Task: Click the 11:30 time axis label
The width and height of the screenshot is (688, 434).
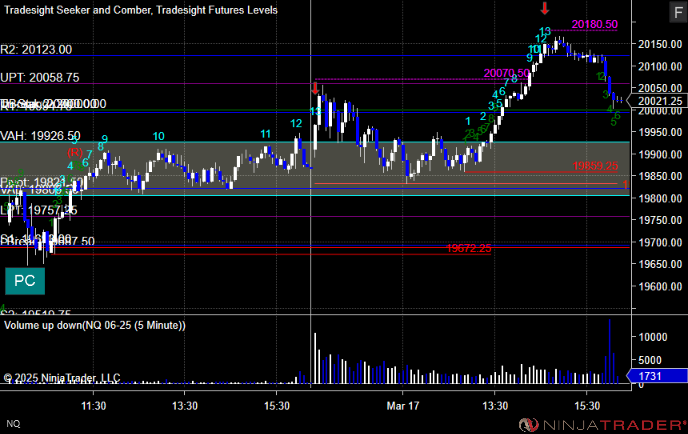Action: 93,406
